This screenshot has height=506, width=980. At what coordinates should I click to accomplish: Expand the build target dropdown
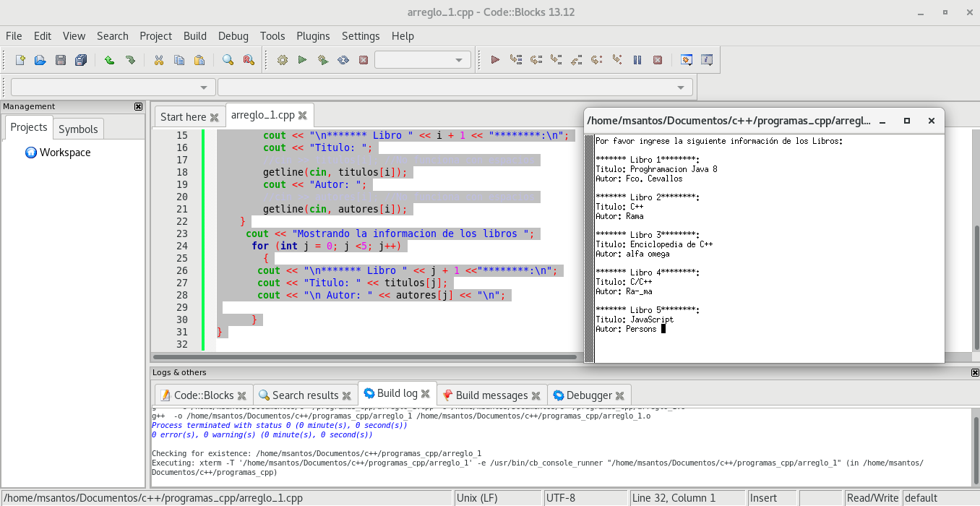[459, 60]
